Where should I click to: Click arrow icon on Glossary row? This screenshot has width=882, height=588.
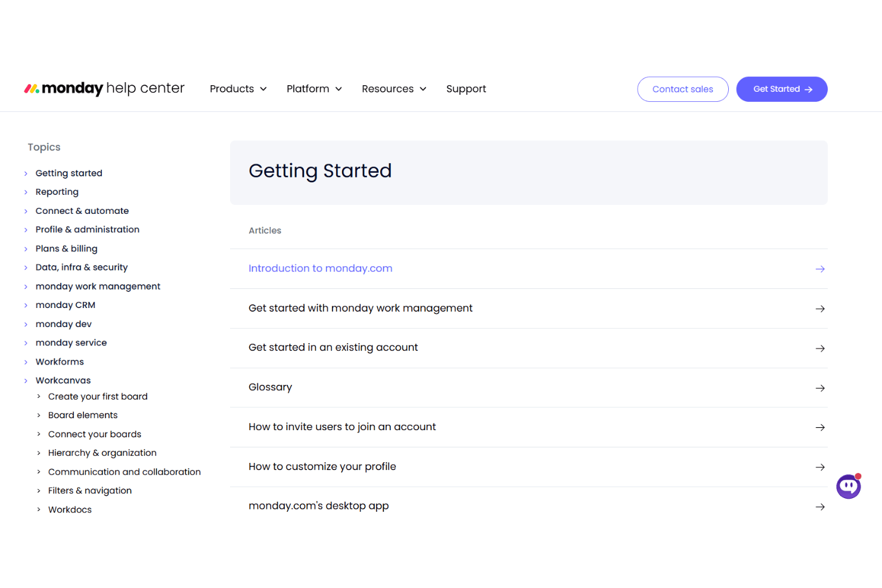click(820, 388)
